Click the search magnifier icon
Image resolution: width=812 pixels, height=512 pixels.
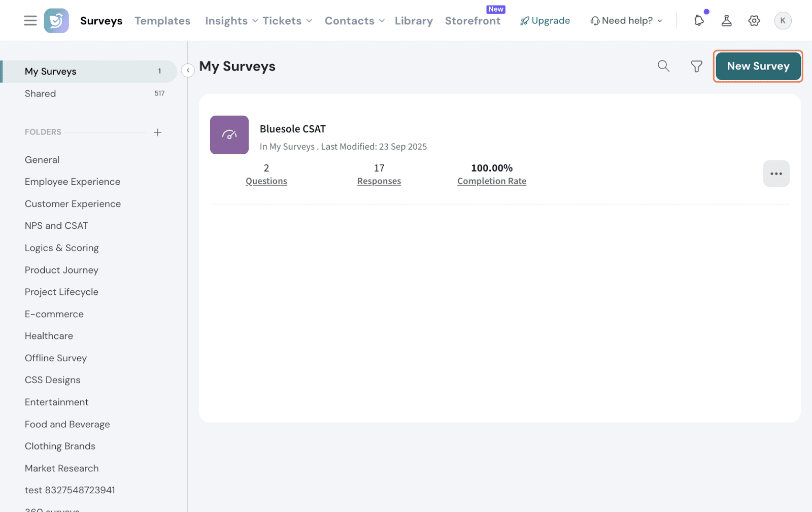click(x=663, y=66)
